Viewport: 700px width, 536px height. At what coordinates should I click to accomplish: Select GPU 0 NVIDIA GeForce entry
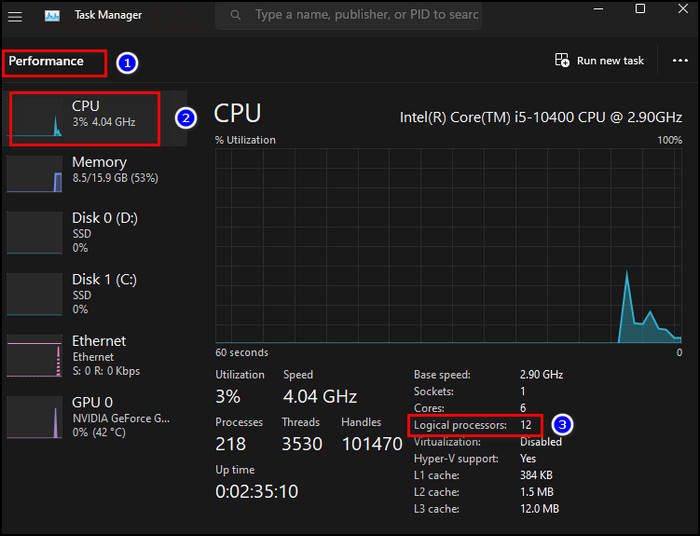[96, 417]
